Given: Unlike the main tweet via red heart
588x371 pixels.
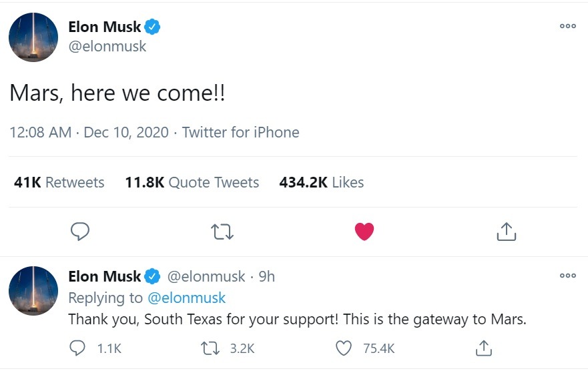Looking at the screenshot, I should pyautogui.click(x=364, y=232).
